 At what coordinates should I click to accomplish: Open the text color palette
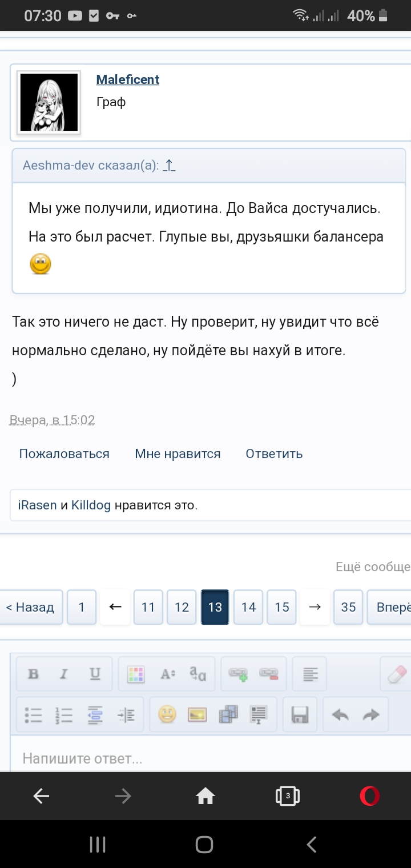pos(136,674)
